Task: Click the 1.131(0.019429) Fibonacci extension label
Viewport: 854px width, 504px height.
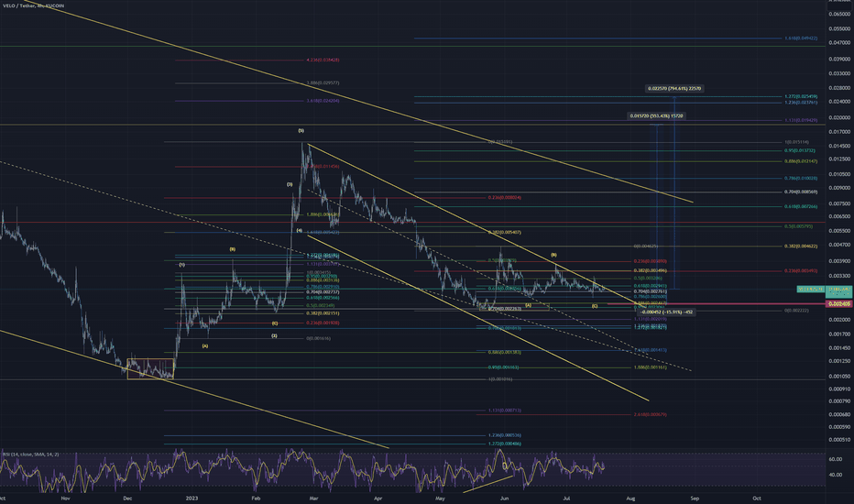Action: click(801, 120)
